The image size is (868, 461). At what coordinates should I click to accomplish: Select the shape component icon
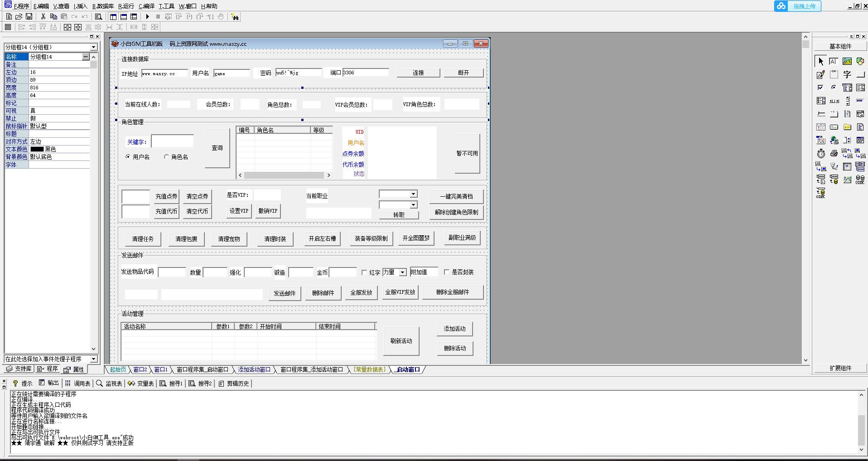(x=860, y=61)
